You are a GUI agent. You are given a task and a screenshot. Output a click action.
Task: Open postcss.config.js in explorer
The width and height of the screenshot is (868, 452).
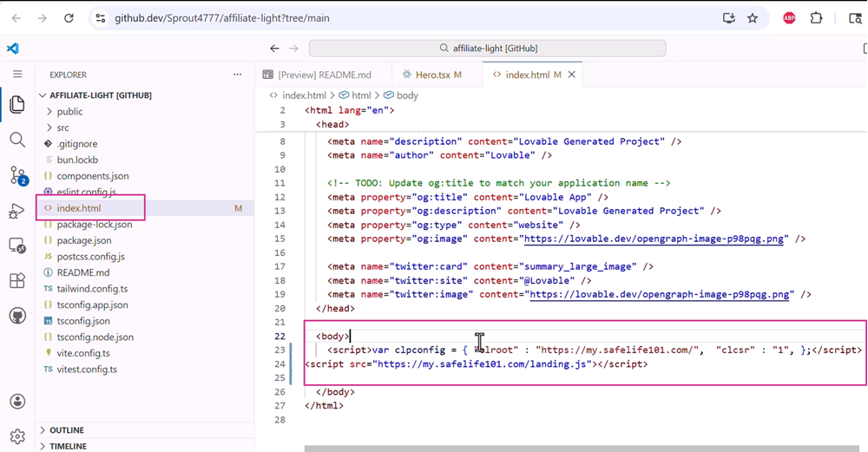click(91, 256)
